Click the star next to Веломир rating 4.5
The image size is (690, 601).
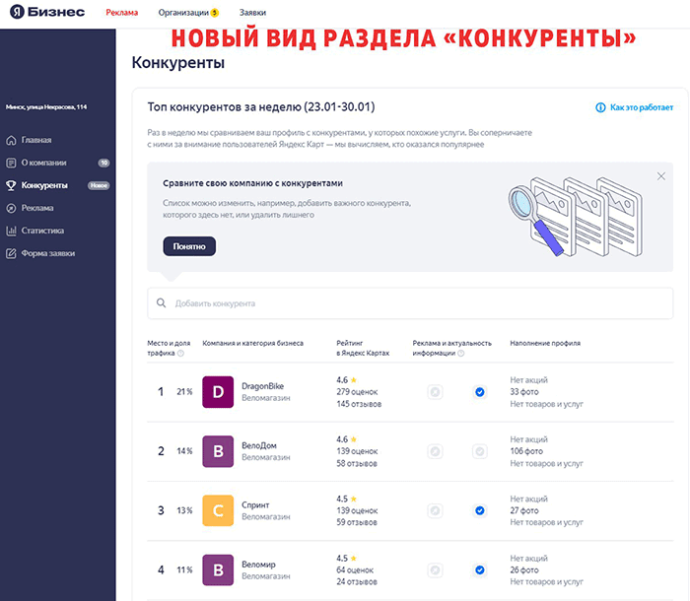click(354, 558)
